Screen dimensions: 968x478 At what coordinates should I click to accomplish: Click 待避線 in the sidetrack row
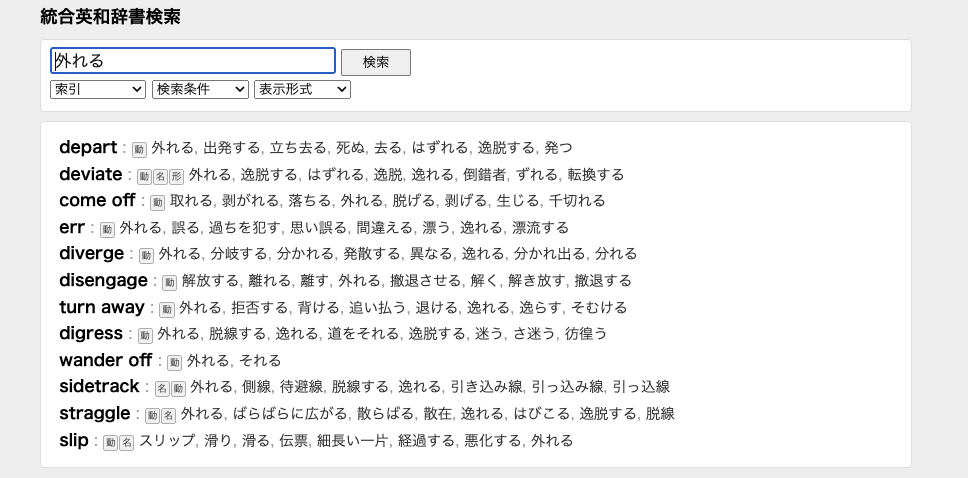click(x=301, y=387)
